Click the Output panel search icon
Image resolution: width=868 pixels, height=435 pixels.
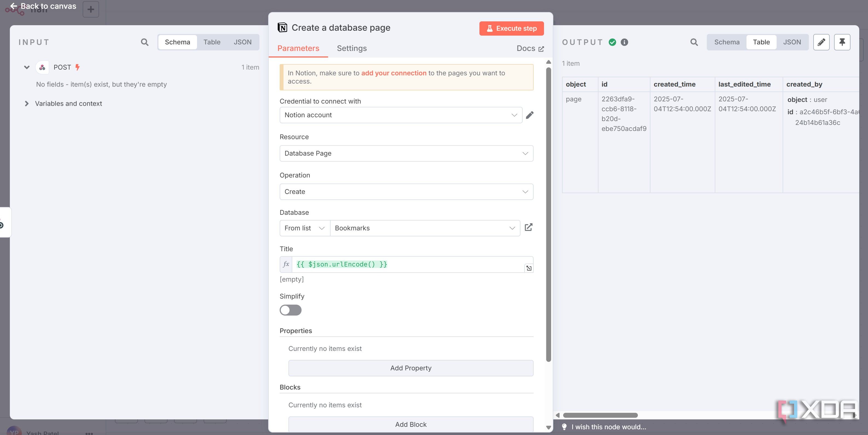click(694, 42)
